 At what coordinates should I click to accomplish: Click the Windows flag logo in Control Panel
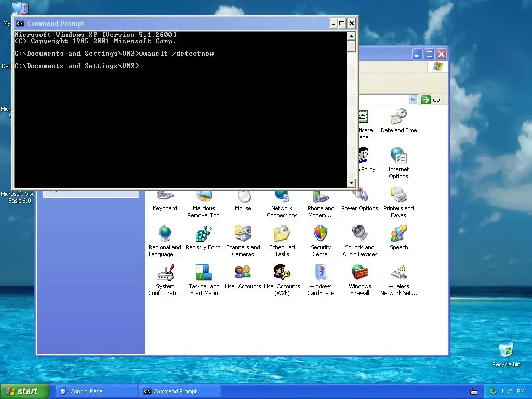(x=437, y=66)
